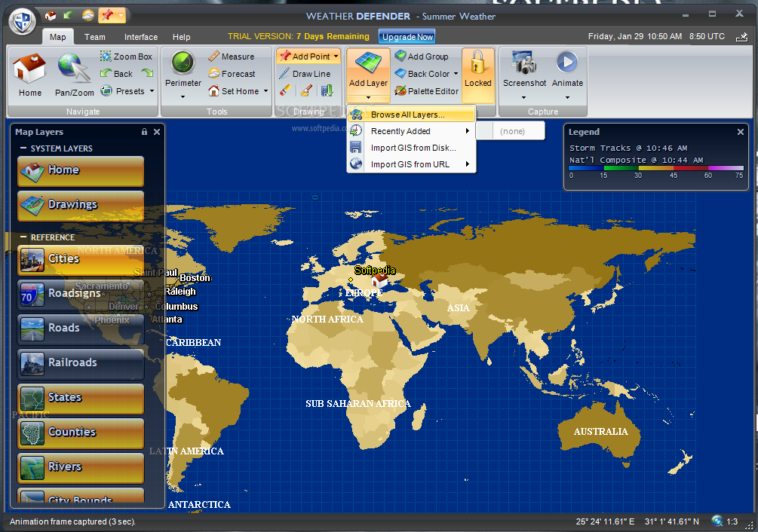Click the home marker on the map near Softpedia

pos(379,280)
